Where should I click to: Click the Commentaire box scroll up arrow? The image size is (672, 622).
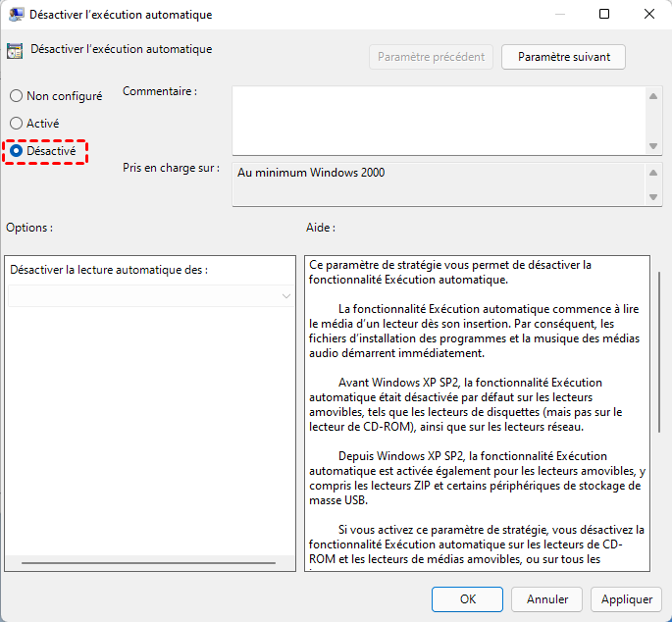(653, 96)
